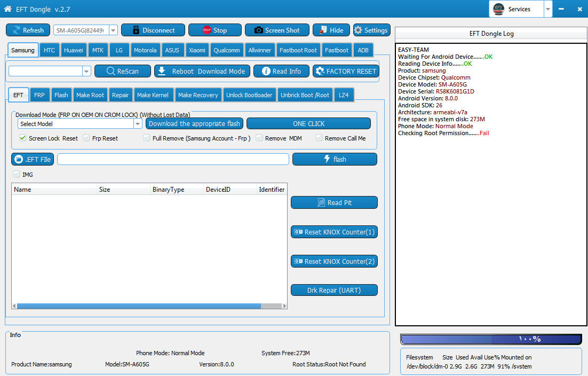
Task: Expand the empty combo box beside ReScan
Action: point(86,71)
